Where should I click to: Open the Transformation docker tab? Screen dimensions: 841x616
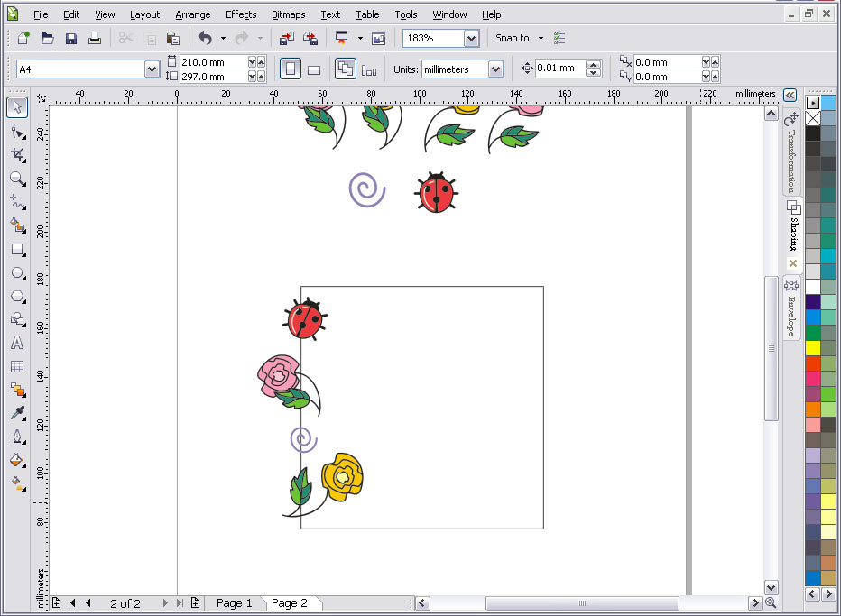(x=791, y=152)
